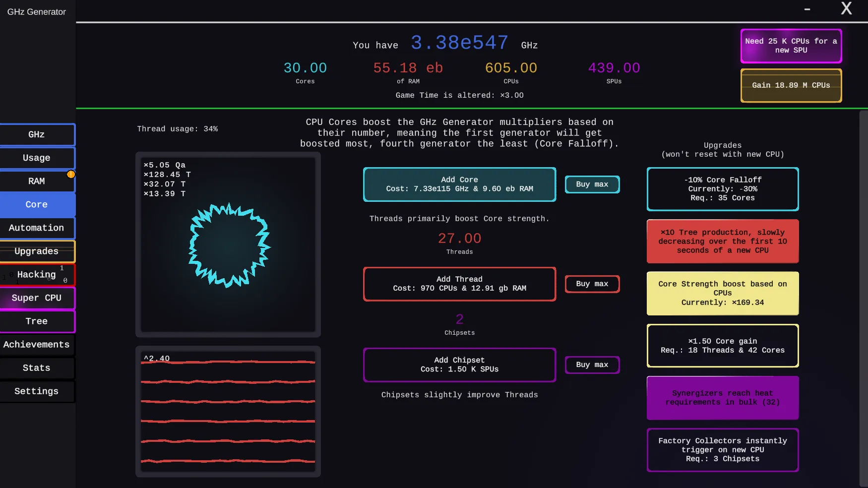Click the Need 25 K CPUs SPU button

point(791,46)
